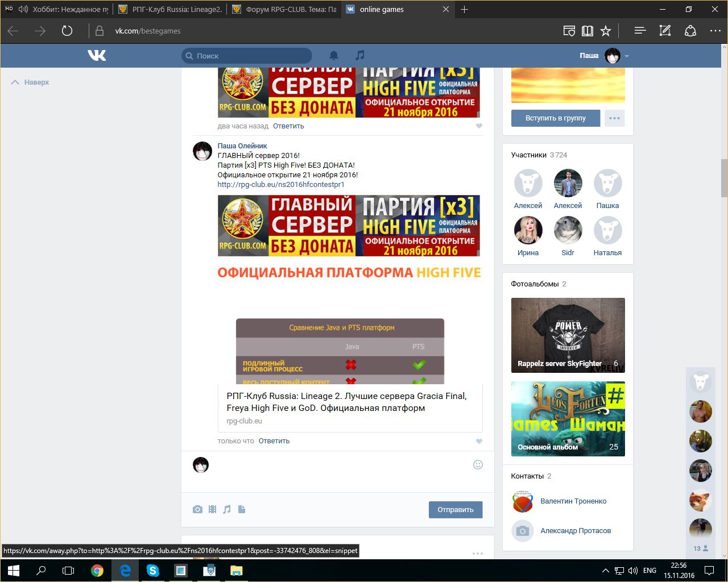Go forward with the browser forward arrow

tap(40, 31)
